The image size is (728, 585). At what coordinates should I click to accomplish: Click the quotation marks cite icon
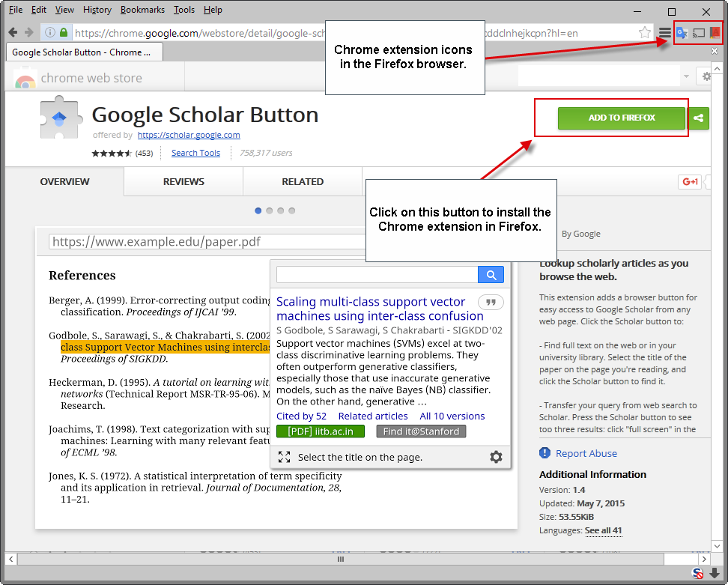(491, 303)
